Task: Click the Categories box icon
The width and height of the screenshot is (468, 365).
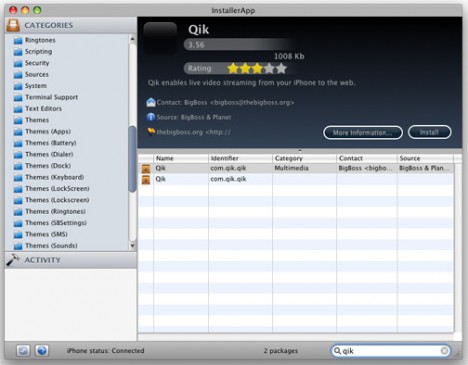Action: 13,25
